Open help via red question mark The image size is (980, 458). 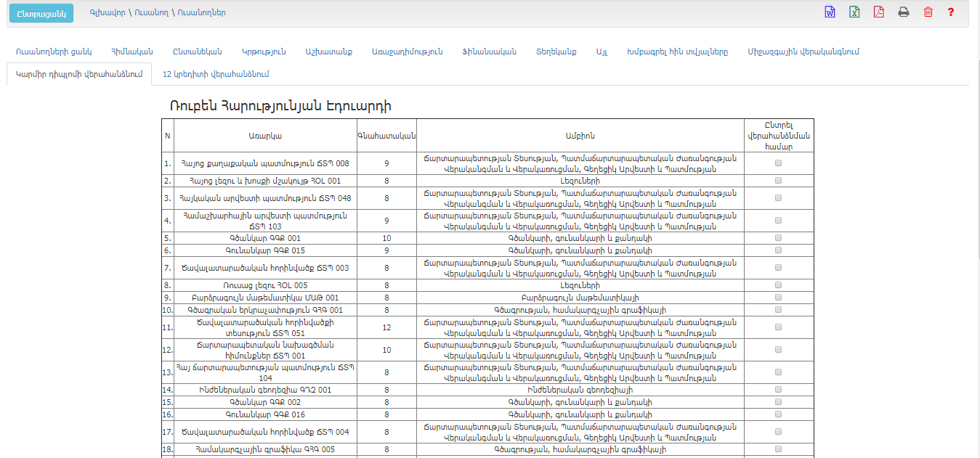pyautogui.click(x=951, y=12)
